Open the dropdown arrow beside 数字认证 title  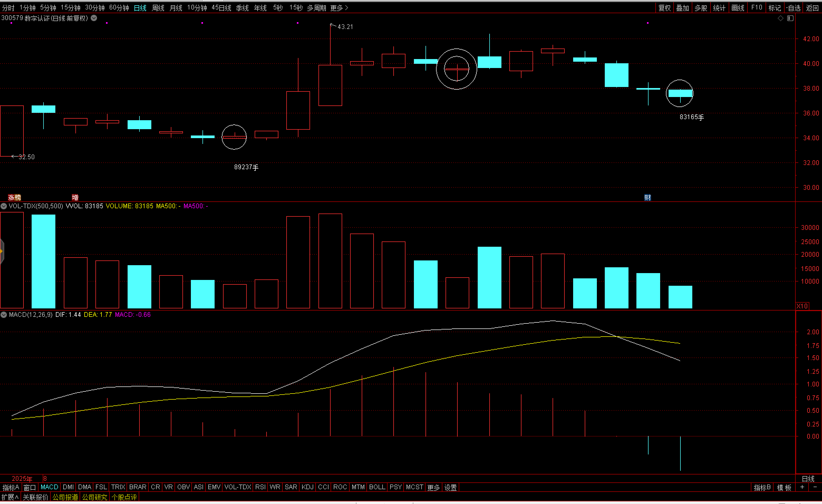click(x=94, y=18)
